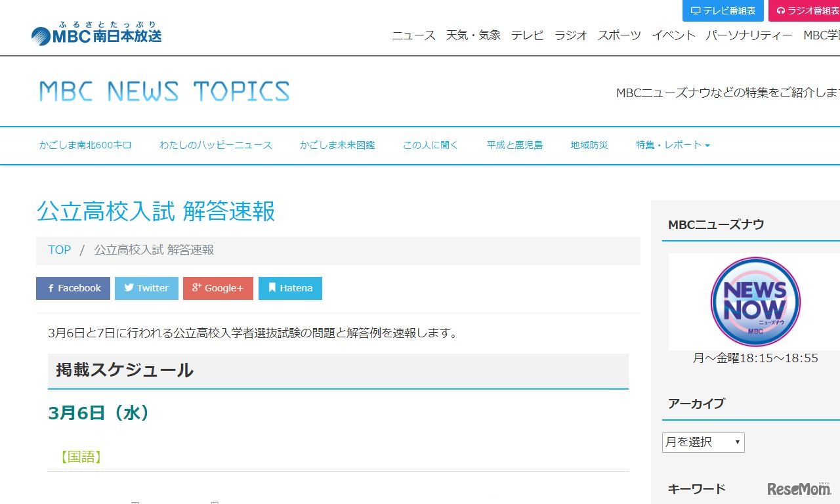Bookmark with the Hatena icon

tap(272, 287)
